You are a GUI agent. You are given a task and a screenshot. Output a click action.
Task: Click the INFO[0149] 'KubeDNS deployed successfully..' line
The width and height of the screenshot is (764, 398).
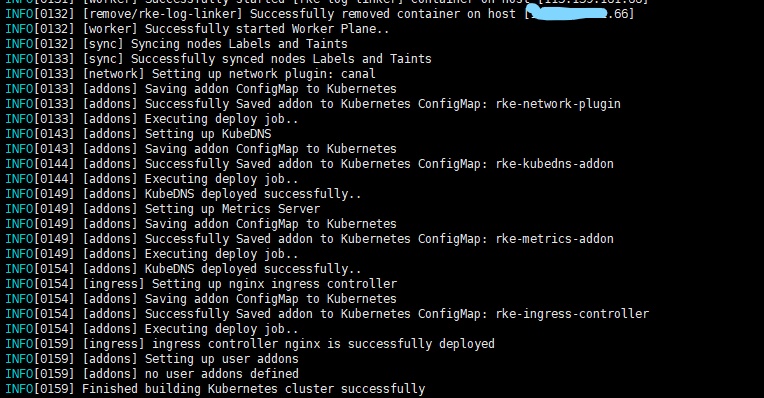183,194
